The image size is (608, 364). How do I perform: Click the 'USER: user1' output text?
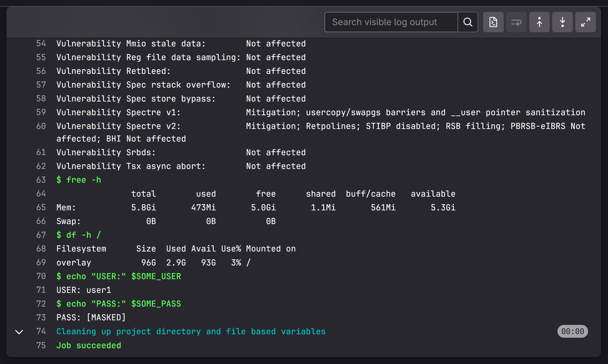point(84,290)
